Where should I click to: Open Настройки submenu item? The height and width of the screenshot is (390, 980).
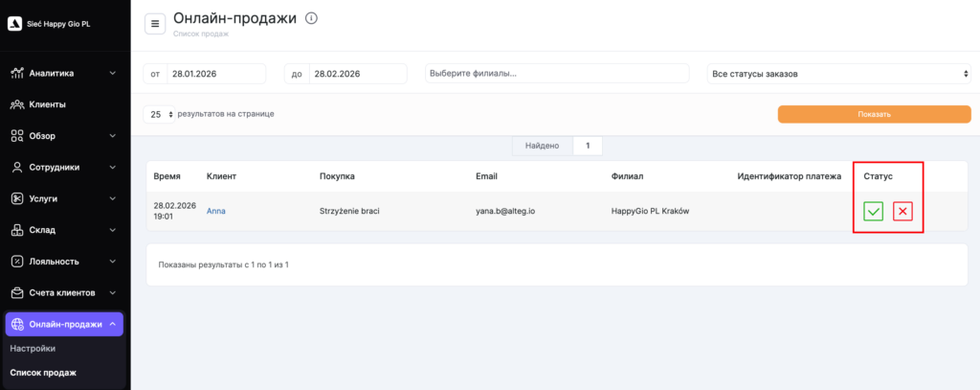[x=33, y=349]
